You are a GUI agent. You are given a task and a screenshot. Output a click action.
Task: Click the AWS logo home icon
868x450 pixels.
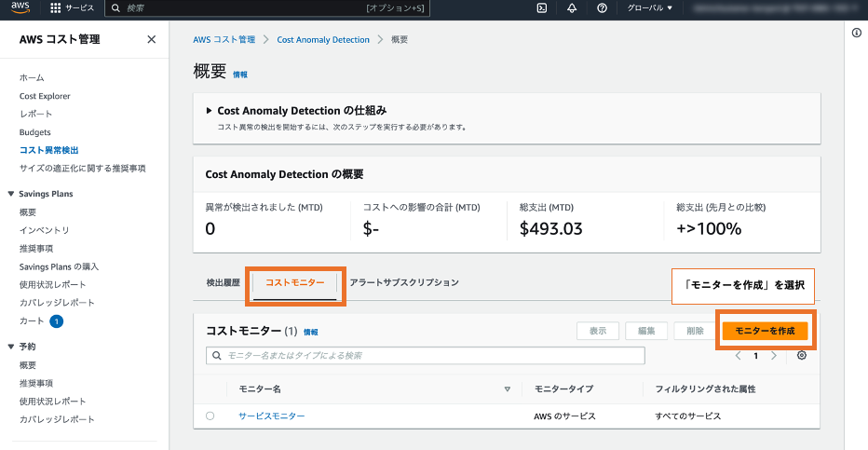pos(20,7)
